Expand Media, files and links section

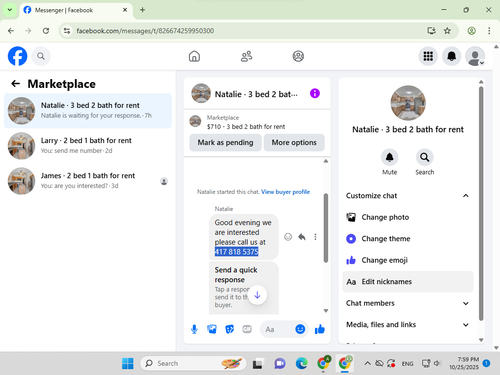408,325
